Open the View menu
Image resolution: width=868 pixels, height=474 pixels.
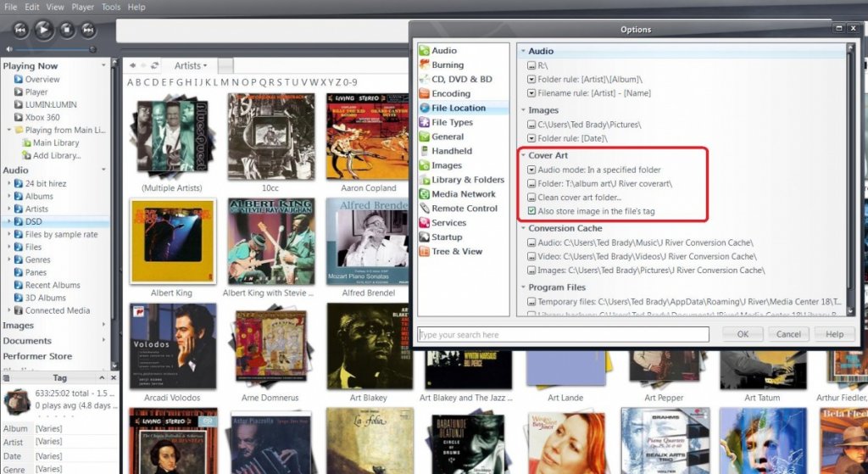[55, 7]
